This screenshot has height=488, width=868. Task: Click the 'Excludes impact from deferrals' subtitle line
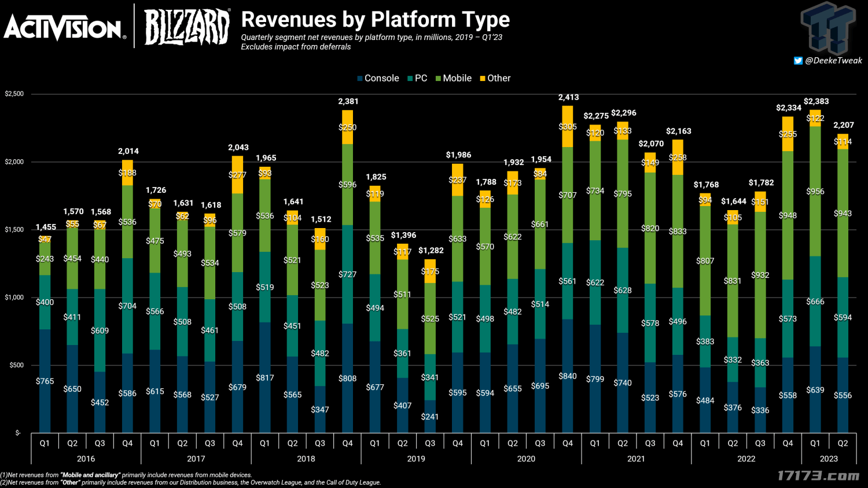point(296,47)
